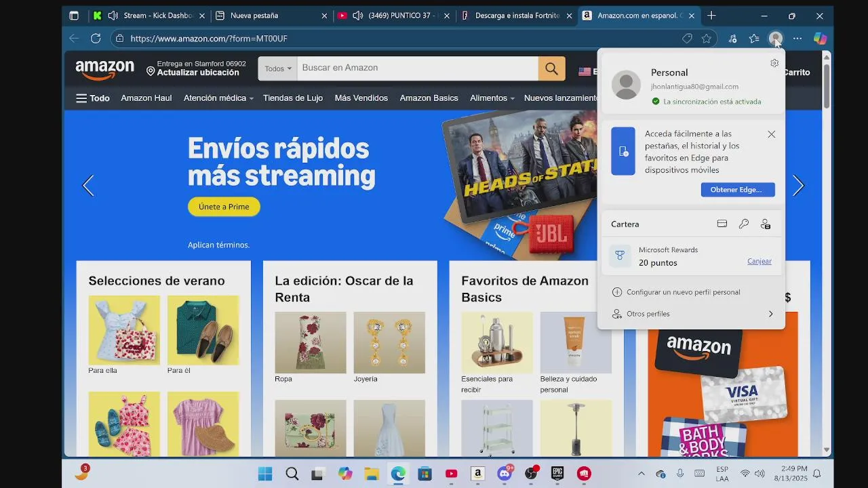Open Amazon Basics nav link
Image resolution: width=868 pixels, height=488 pixels.
tap(429, 98)
